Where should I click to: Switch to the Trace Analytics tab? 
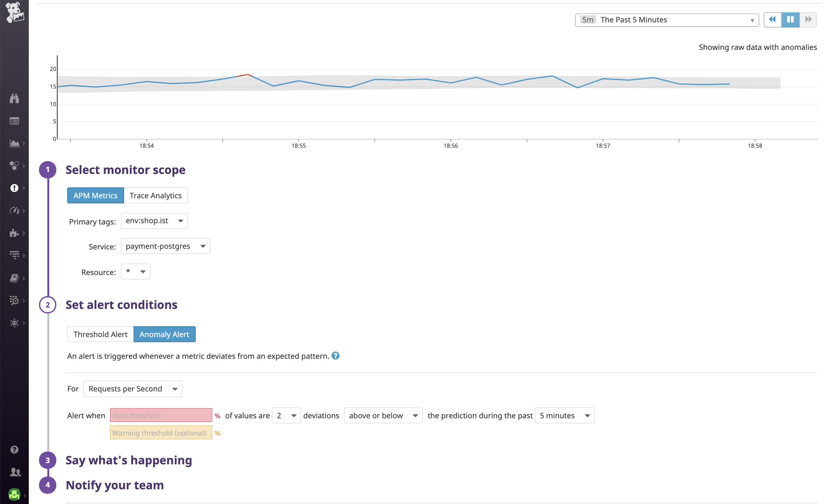(155, 195)
